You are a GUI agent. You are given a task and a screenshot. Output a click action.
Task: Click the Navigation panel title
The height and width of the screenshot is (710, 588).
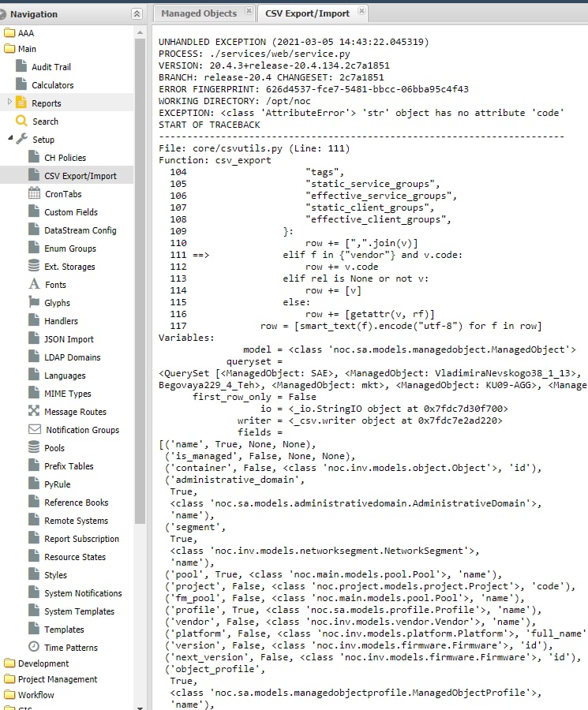tap(34, 14)
